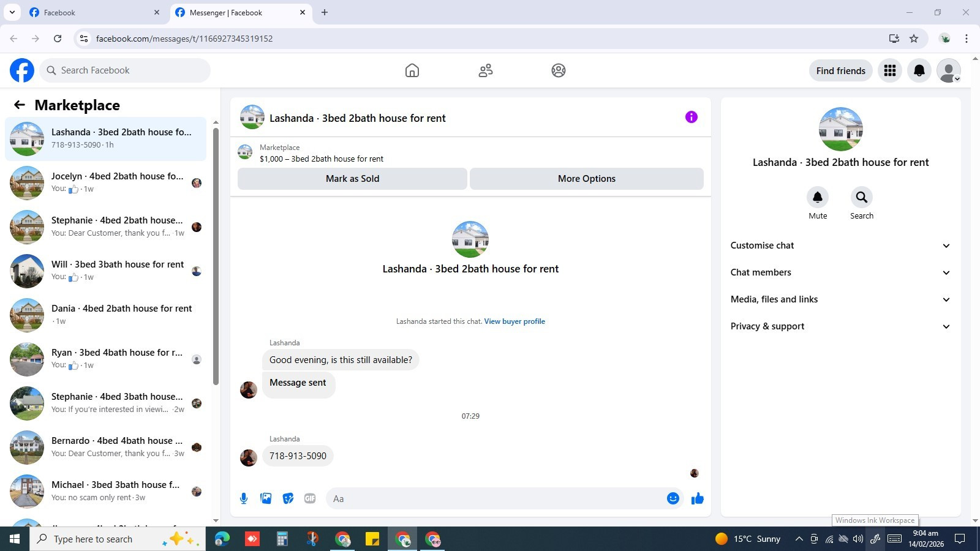Image resolution: width=980 pixels, height=551 pixels.
Task: Open Microsoft Edge from taskbar
Action: point(222,539)
